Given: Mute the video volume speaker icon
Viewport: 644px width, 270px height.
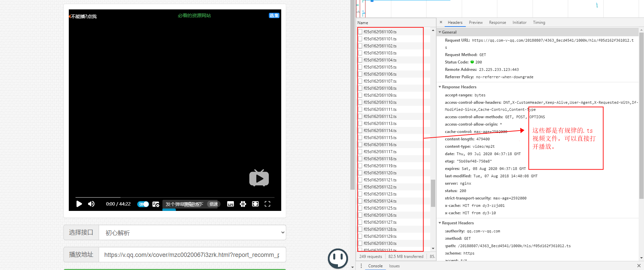Looking at the screenshot, I should pyautogui.click(x=91, y=204).
